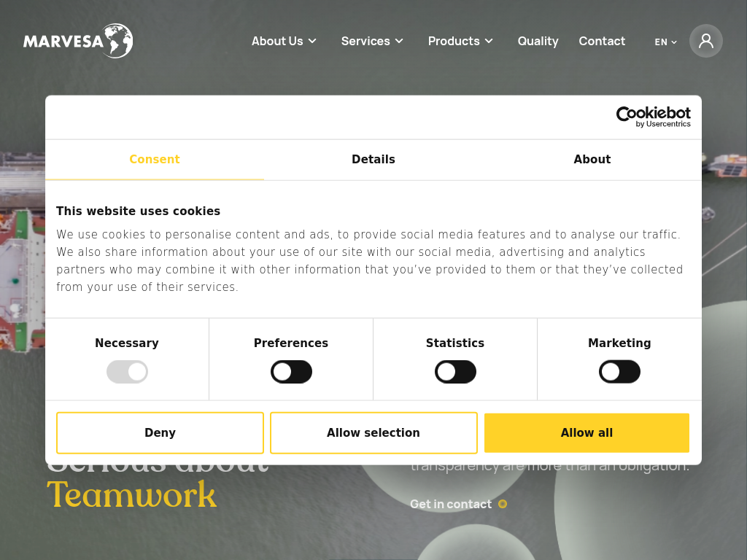Image resolution: width=747 pixels, height=560 pixels.
Task: Click the 'This website uses cookies' heading
Action: (x=138, y=211)
